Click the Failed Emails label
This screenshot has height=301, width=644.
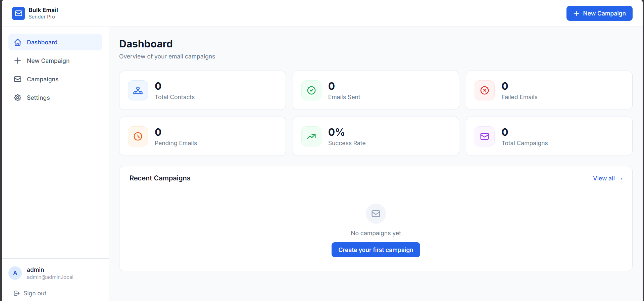point(519,97)
